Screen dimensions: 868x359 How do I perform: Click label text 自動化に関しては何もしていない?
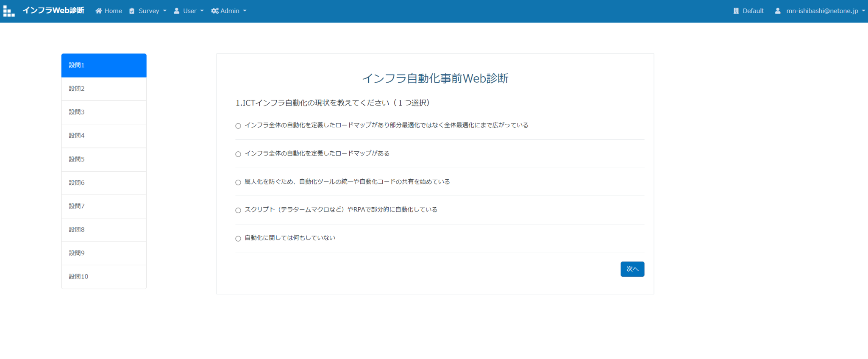(x=290, y=238)
